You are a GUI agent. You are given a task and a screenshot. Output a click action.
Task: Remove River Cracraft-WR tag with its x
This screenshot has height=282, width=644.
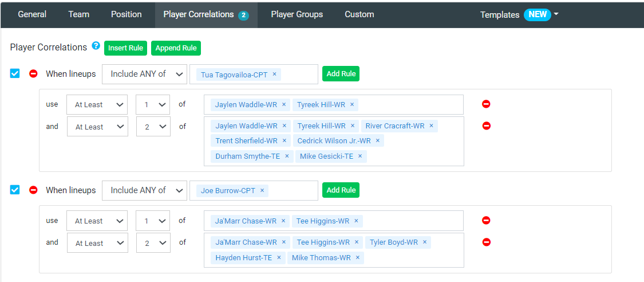pyautogui.click(x=431, y=126)
